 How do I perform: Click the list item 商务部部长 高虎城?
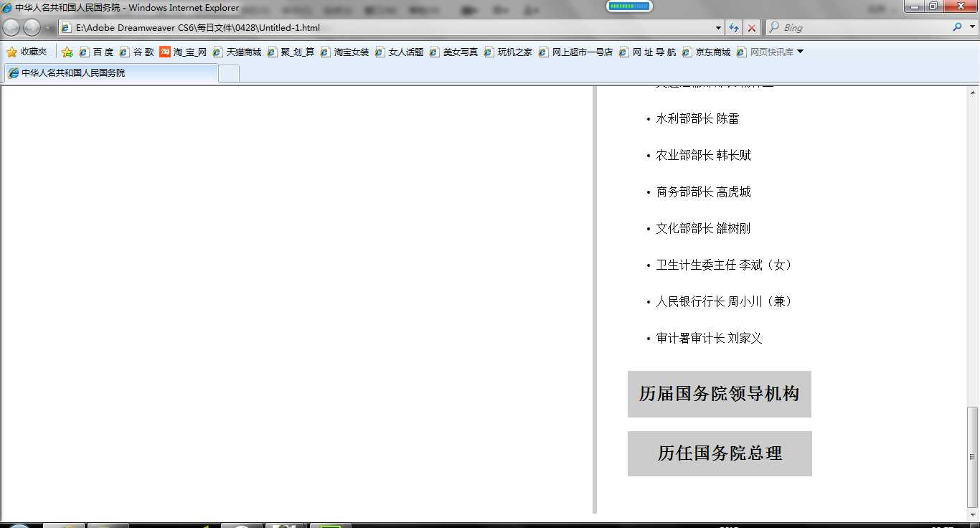tap(704, 192)
